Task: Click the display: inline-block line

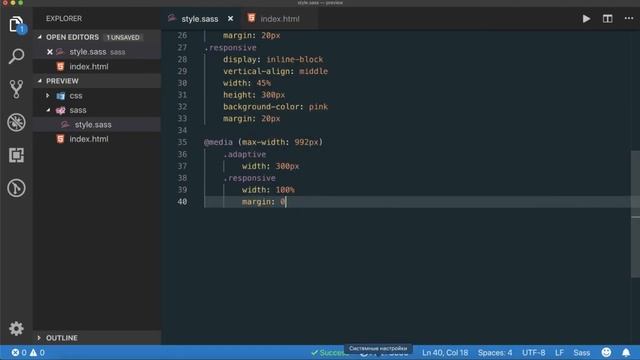Action: click(x=273, y=60)
